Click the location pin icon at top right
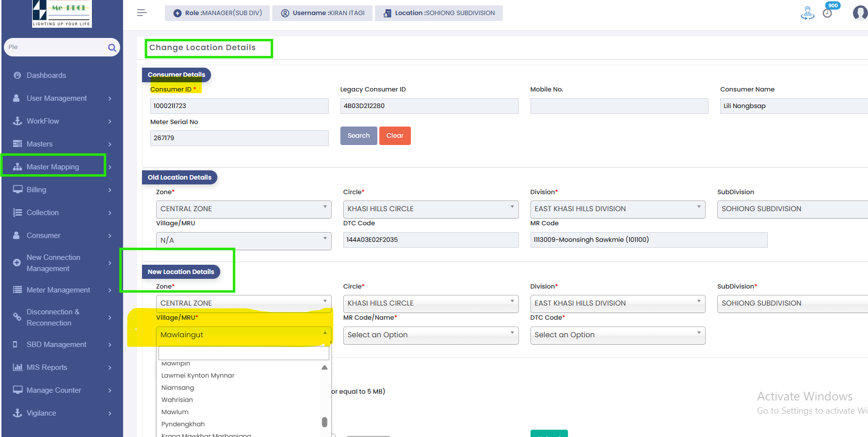868x437 pixels. coord(807,13)
